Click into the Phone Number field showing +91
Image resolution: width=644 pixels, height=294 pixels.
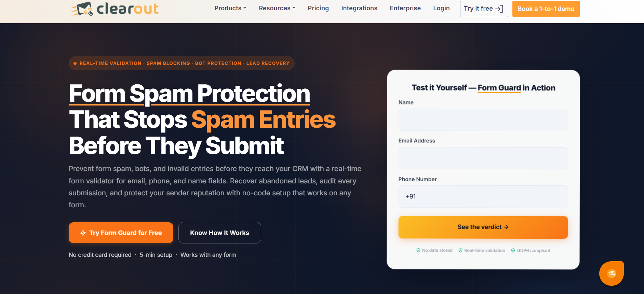pyautogui.click(x=483, y=197)
